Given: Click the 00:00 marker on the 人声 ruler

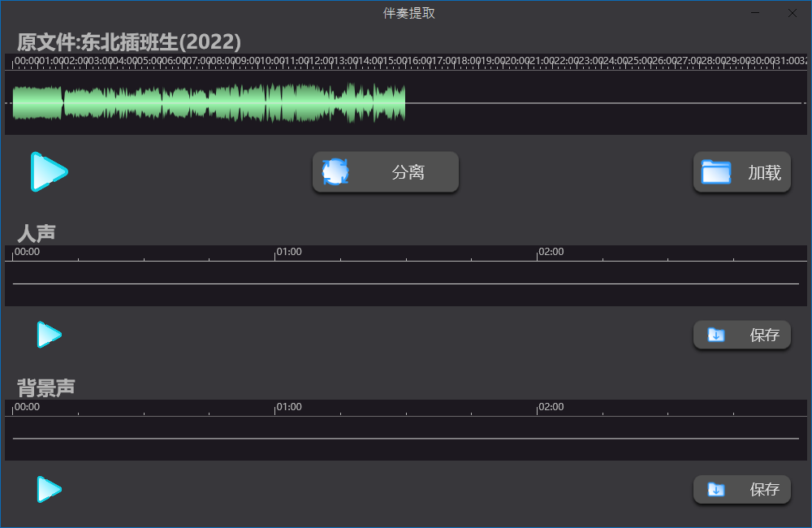Looking at the screenshot, I should (x=26, y=252).
